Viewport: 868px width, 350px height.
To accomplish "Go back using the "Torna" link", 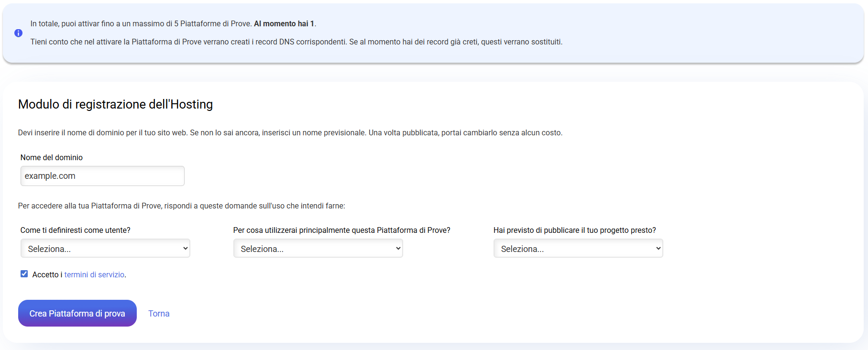I will pyautogui.click(x=159, y=314).
